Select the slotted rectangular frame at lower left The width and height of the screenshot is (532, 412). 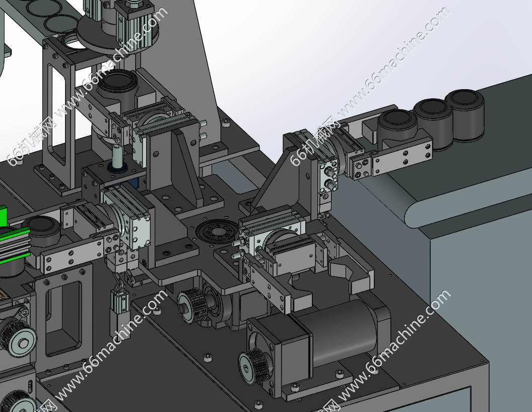(x=63, y=318)
